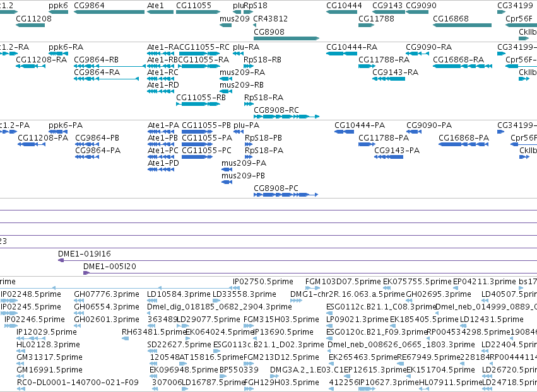This screenshot has width=537, height=392.
Task: Click the Ate1-PD protein label
Action: click(163, 163)
